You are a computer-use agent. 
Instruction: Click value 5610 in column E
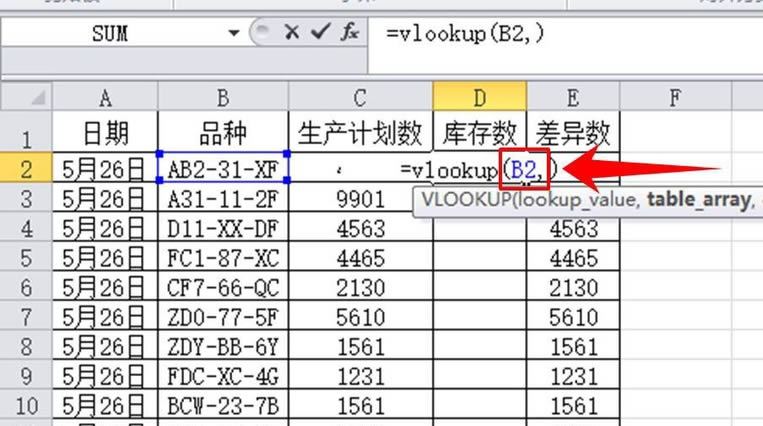(573, 317)
